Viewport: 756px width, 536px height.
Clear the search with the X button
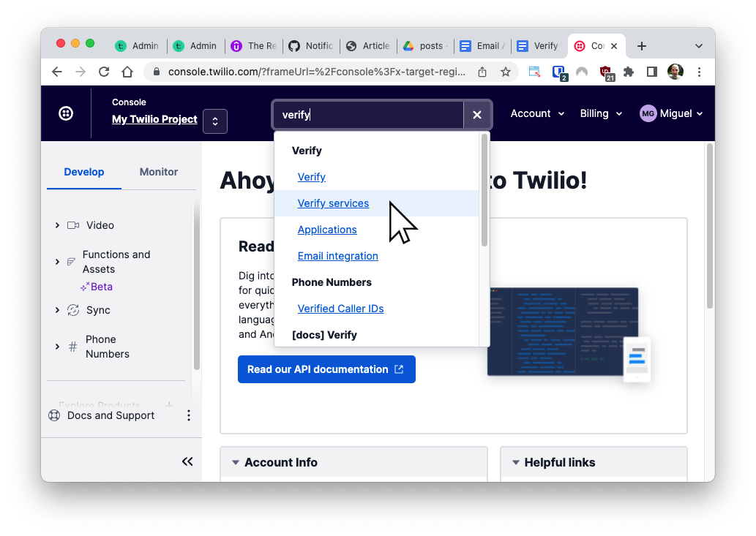(x=477, y=115)
